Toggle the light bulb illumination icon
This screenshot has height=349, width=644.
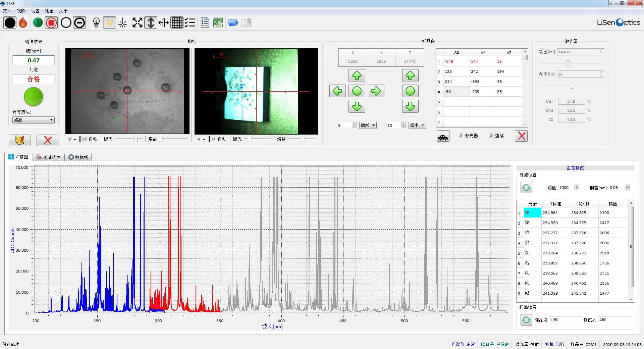tap(96, 23)
